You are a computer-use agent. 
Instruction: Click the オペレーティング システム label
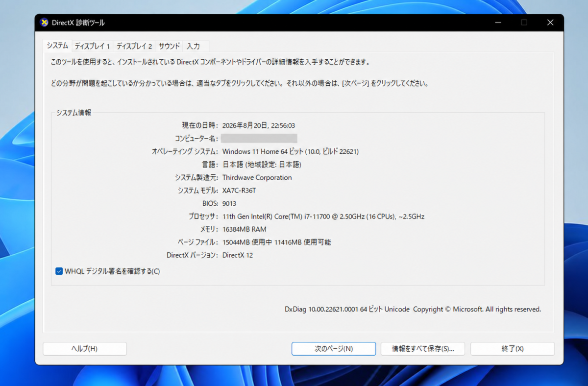(x=185, y=151)
